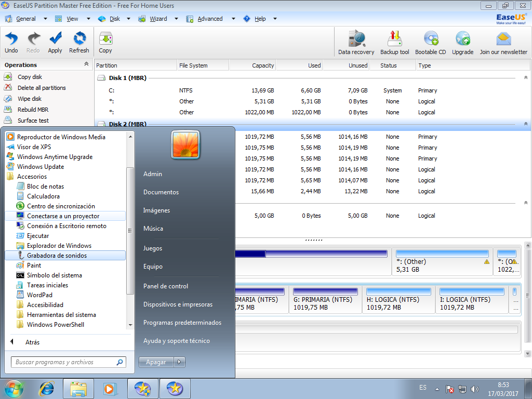The height and width of the screenshot is (399, 532).
Task: Open shutdown options arrow next to Apagar
Action: point(179,362)
